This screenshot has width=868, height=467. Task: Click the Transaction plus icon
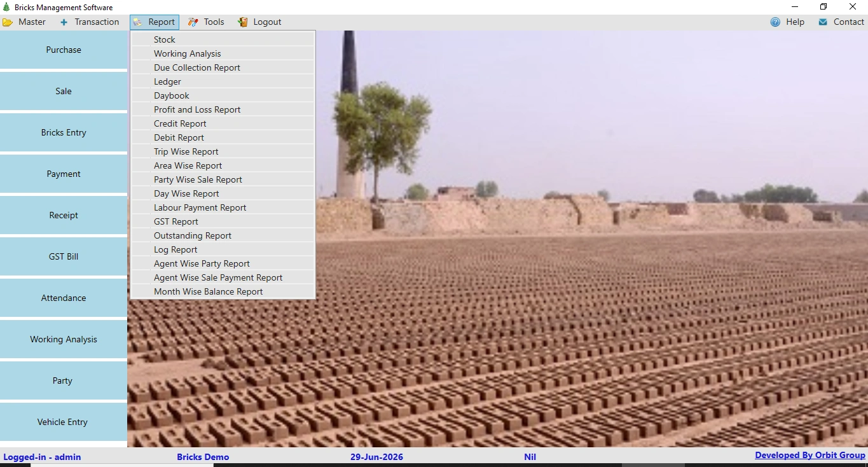coord(64,22)
